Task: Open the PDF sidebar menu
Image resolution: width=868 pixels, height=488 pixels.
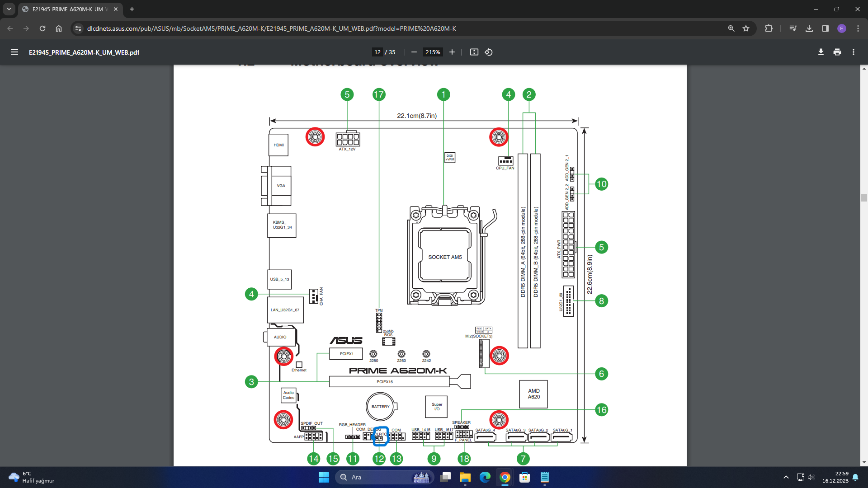Action: click(14, 52)
